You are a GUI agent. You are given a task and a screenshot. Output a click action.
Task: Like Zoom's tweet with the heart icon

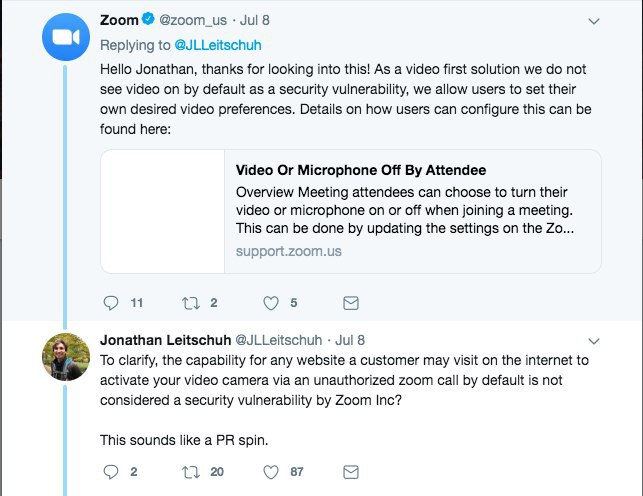pos(271,303)
